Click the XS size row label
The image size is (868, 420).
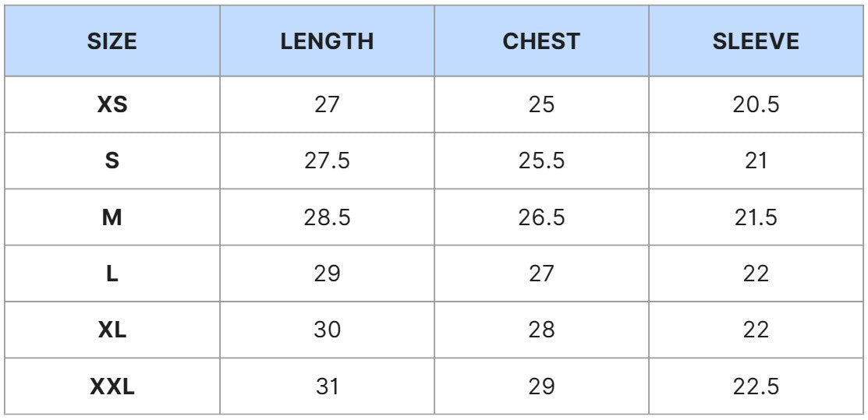[112, 104]
